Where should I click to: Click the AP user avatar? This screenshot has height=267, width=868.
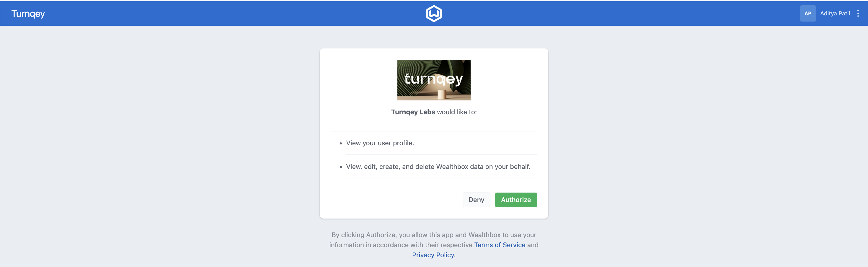pyautogui.click(x=808, y=14)
